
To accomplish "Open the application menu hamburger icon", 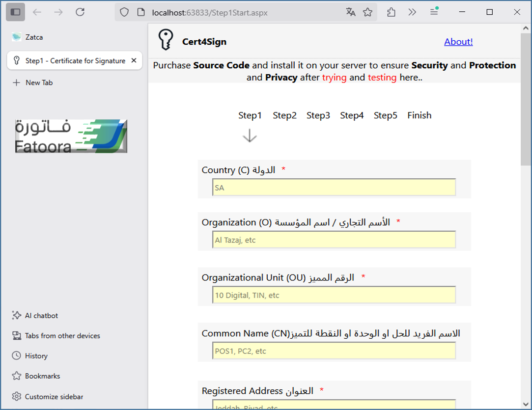I will coord(434,12).
